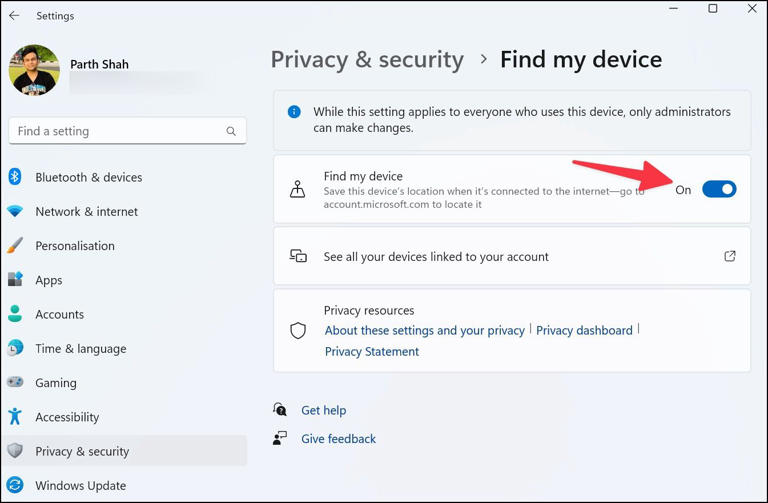Open Gaming controller icon
Viewport: 768px width, 503px height.
pyautogui.click(x=15, y=383)
